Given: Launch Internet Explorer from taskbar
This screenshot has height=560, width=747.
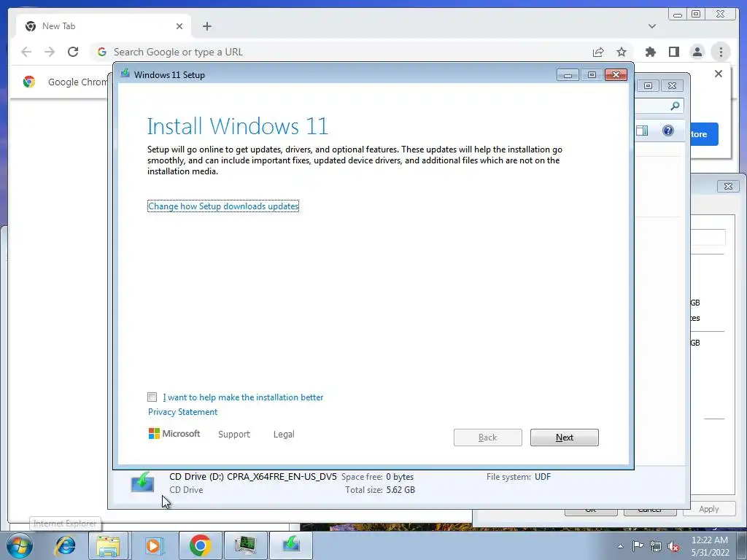Looking at the screenshot, I should pyautogui.click(x=65, y=545).
